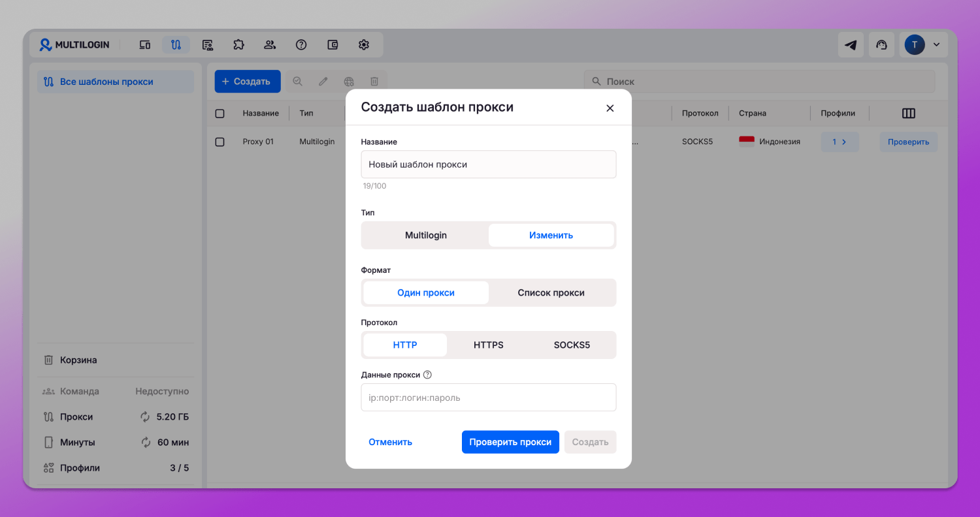Click the Indonesia flag in the Proxy 01 row

coord(747,142)
